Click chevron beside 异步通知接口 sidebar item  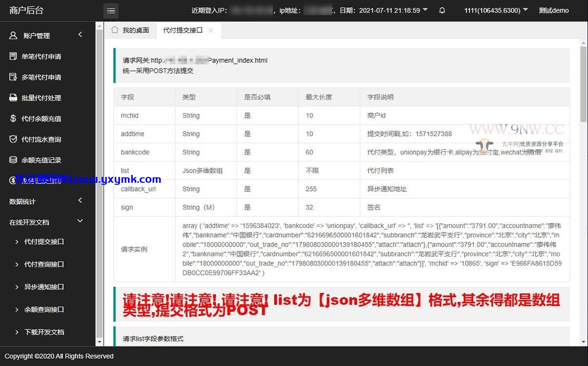tap(17, 287)
